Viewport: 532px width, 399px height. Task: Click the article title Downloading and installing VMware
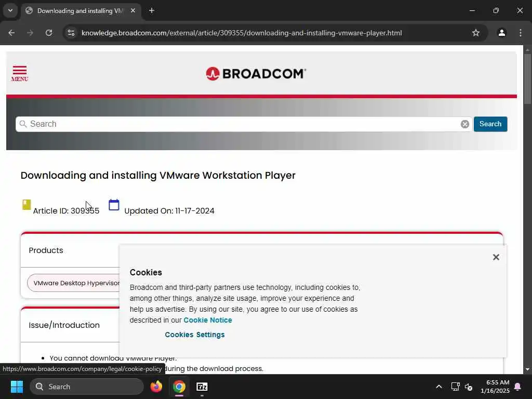(x=158, y=176)
